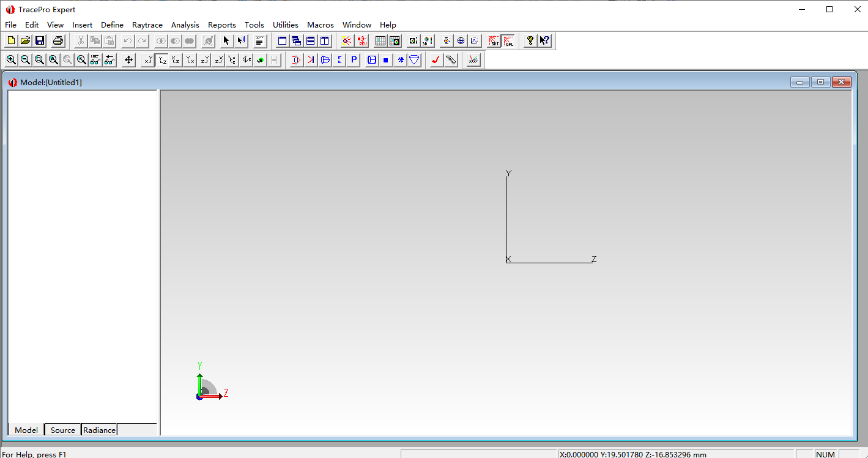Click the blue cone primitive icon
This screenshot has height=458, width=868.
tap(415, 59)
